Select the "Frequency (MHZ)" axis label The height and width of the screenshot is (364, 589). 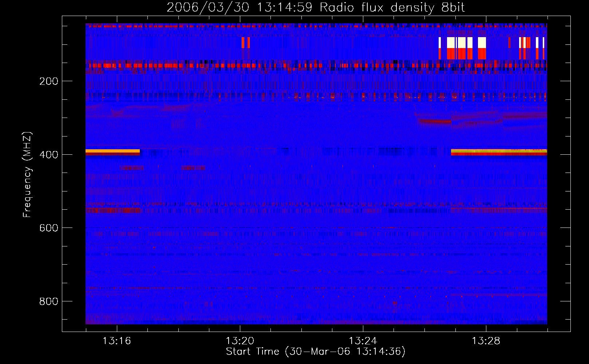[x=27, y=174]
